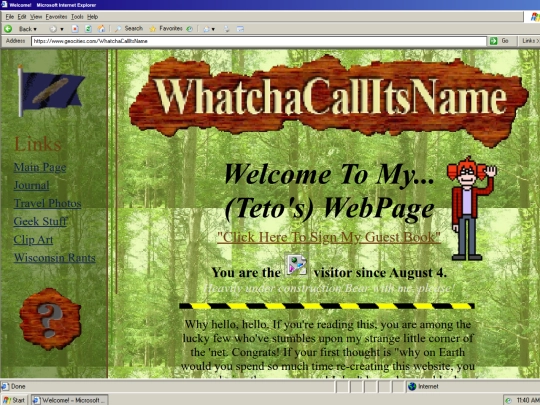This screenshot has width=540, height=405.
Task: Open the Help menu
Action: tap(92, 17)
